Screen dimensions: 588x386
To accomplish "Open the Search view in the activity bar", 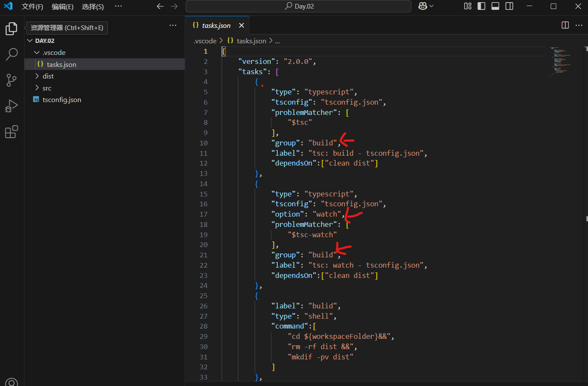I will click(x=12, y=54).
